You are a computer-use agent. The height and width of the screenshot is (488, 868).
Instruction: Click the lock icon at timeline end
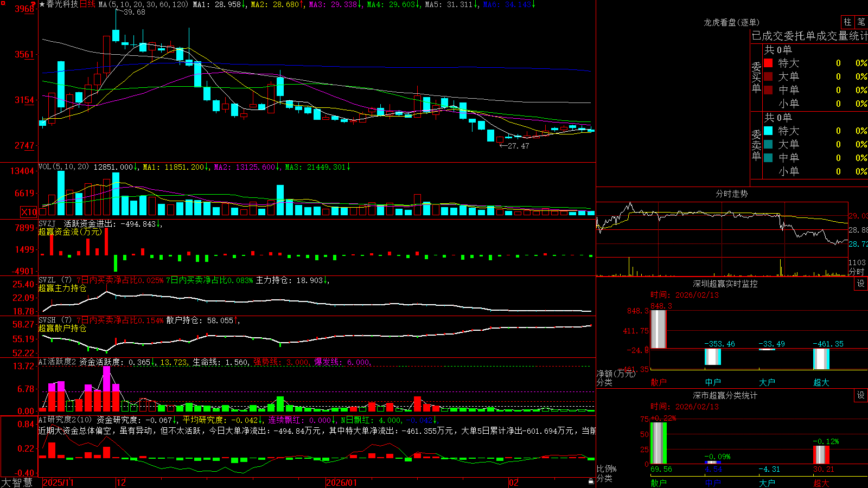[x=591, y=481]
